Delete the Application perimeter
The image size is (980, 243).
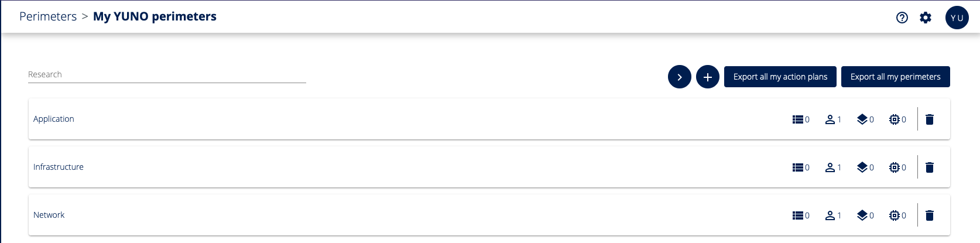pyautogui.click(x=930, y=119)
